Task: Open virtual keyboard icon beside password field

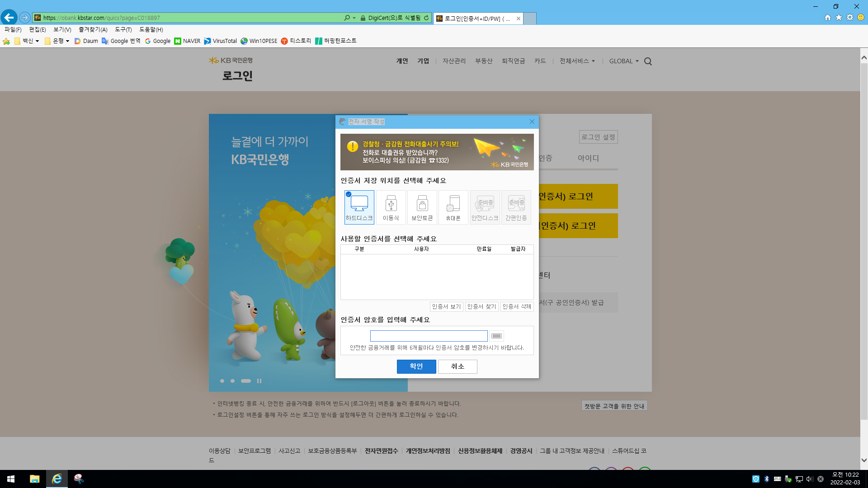Action: click(496, 336)
